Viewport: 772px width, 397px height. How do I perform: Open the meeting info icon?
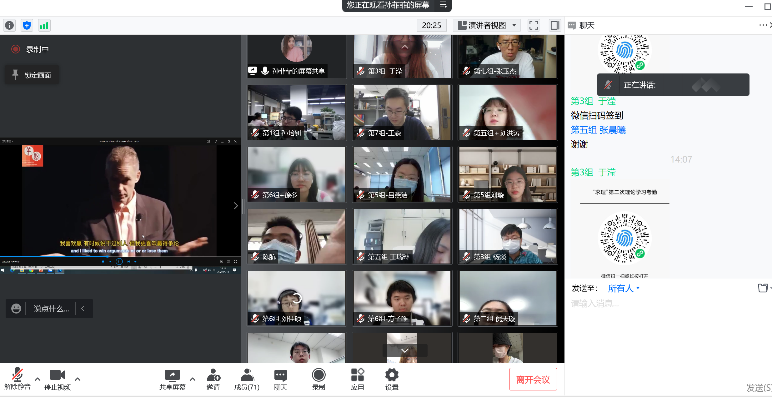tap(9, 25)
